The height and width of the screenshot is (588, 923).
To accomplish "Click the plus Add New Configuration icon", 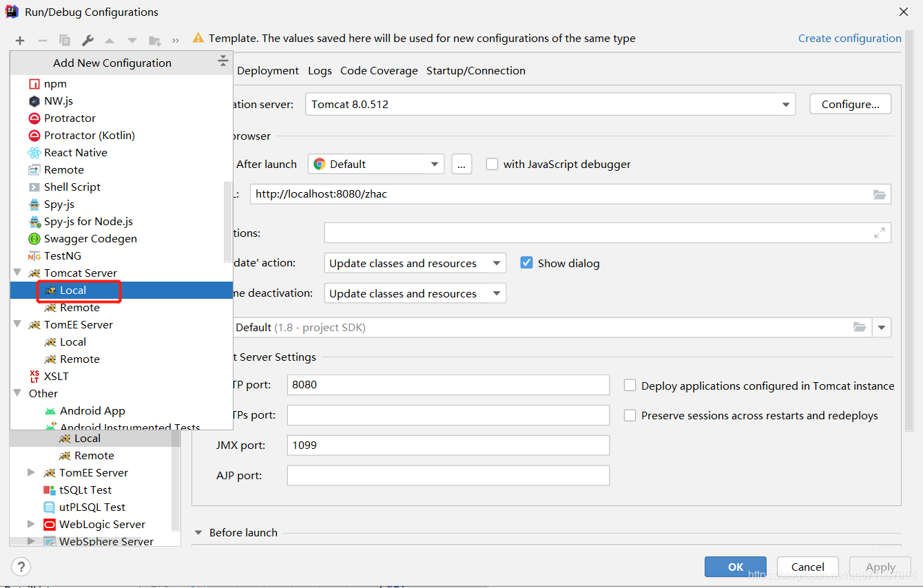I will 20,41.
